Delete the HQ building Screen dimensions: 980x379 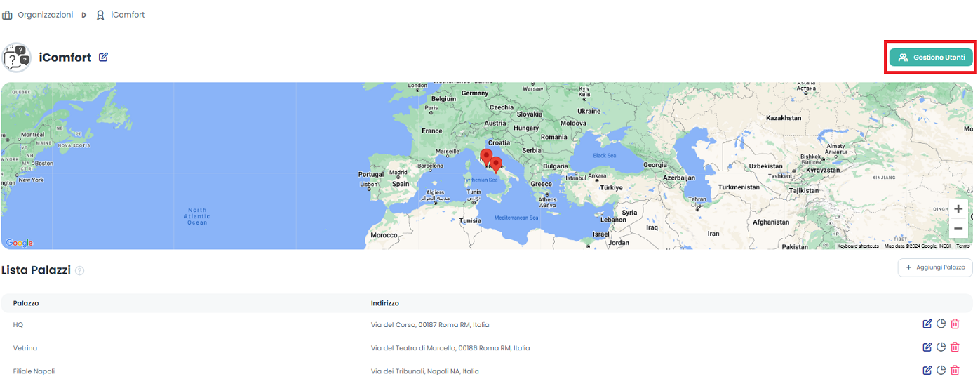click(955, 324)
